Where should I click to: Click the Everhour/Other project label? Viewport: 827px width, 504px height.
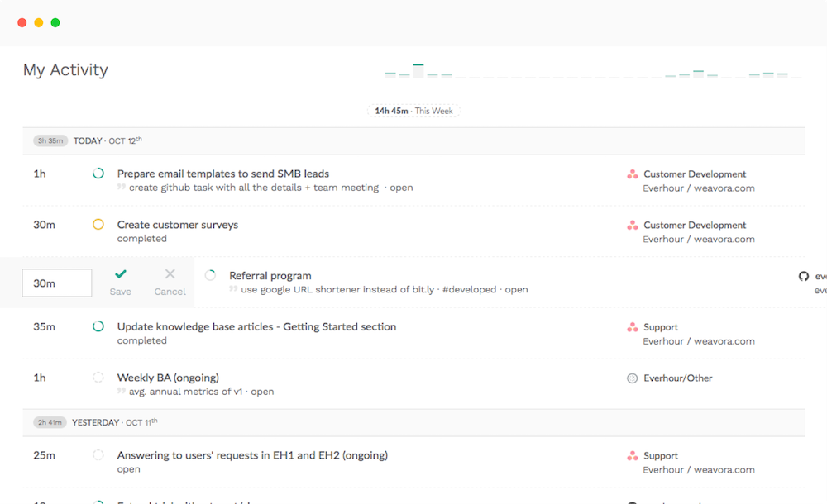tap(678, 378)
